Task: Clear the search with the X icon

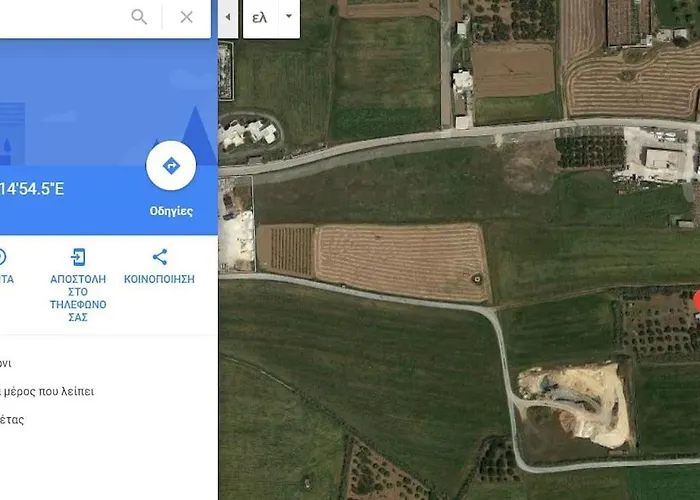Action: coord(187,17)
